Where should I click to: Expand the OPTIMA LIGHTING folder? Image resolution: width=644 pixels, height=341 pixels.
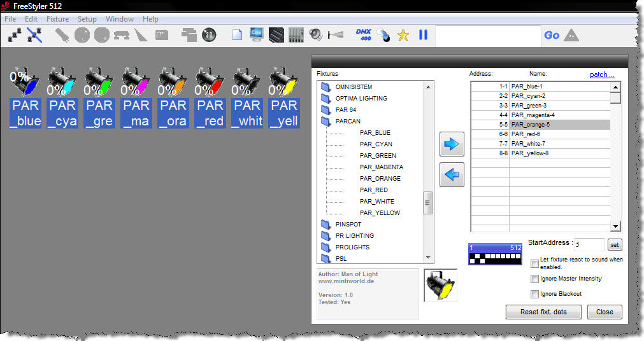[x=327, y=99]
